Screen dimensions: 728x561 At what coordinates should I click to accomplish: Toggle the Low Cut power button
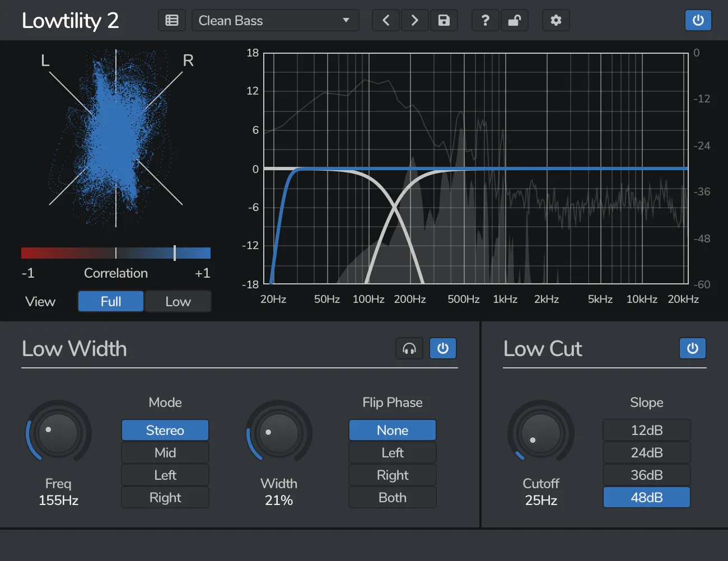(693, 348)
